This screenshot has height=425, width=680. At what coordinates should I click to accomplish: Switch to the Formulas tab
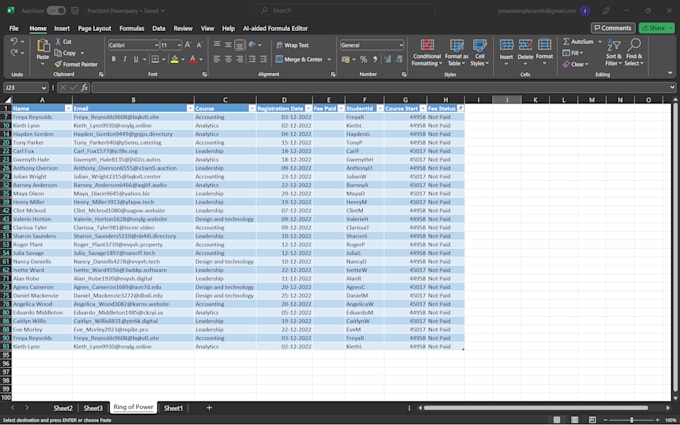tap(132, 28)
